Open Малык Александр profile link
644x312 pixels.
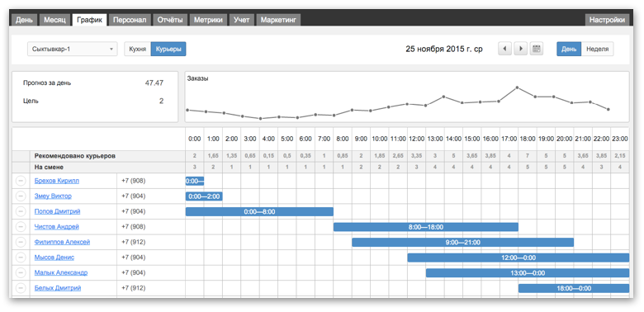tap(61, 272)
